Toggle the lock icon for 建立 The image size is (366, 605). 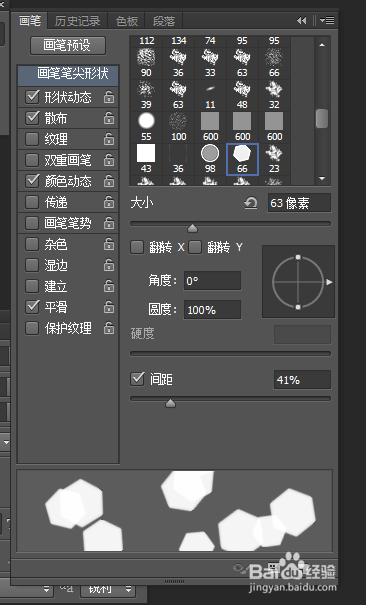tap(109, 286)
